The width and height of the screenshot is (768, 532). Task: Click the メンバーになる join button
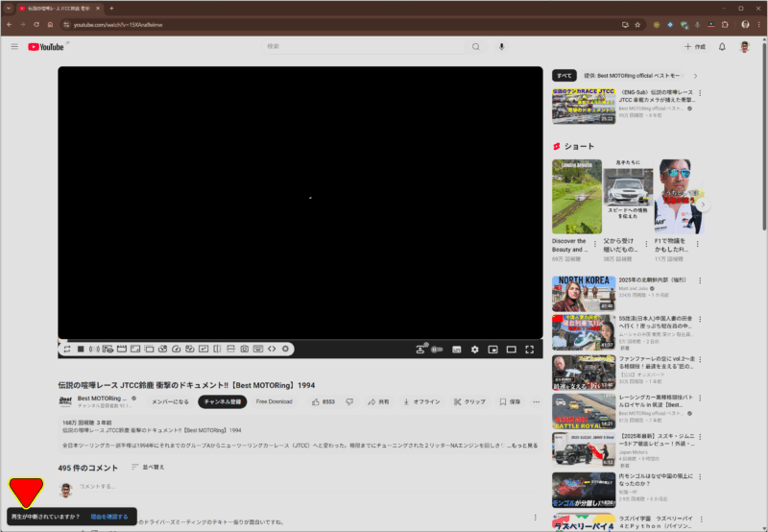[x=170, y=401]
